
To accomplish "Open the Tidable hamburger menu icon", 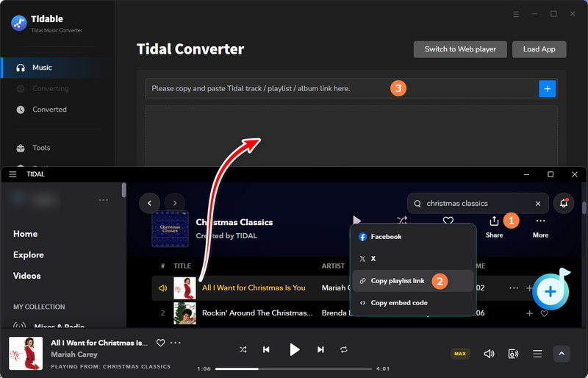I will [516, 14].
